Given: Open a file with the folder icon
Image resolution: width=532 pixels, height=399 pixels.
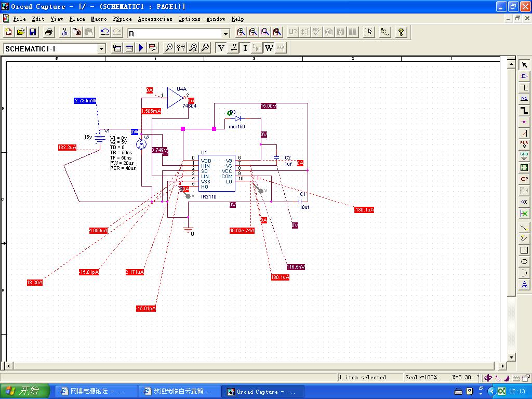Looking at the screenshot, I should pos(21,32).
